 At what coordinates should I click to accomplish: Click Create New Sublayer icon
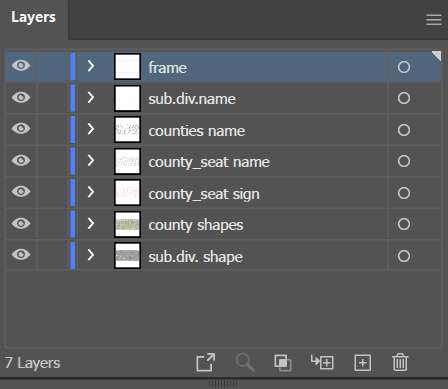point(322,362)
